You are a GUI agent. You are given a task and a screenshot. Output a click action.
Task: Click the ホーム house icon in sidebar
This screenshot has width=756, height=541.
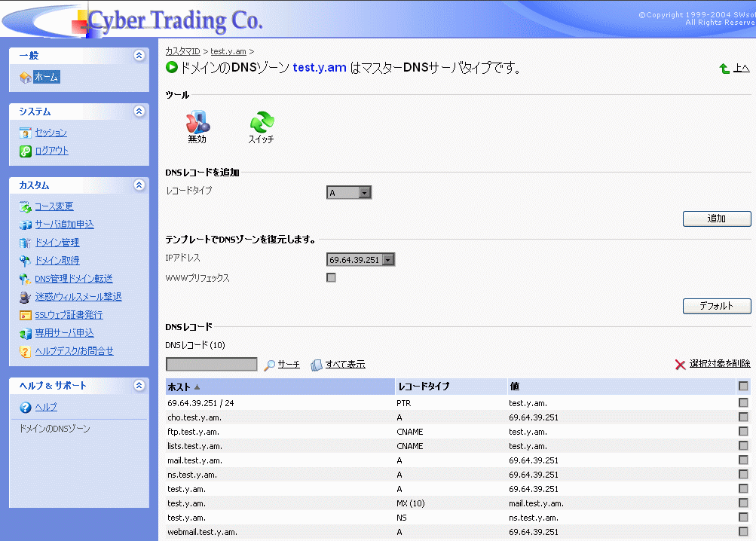pyautogui.click(x=26, y=78)
